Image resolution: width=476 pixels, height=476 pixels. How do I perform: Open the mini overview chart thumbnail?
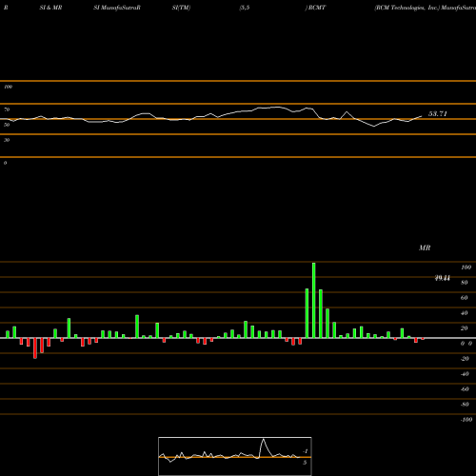click(x=235, y=456)
